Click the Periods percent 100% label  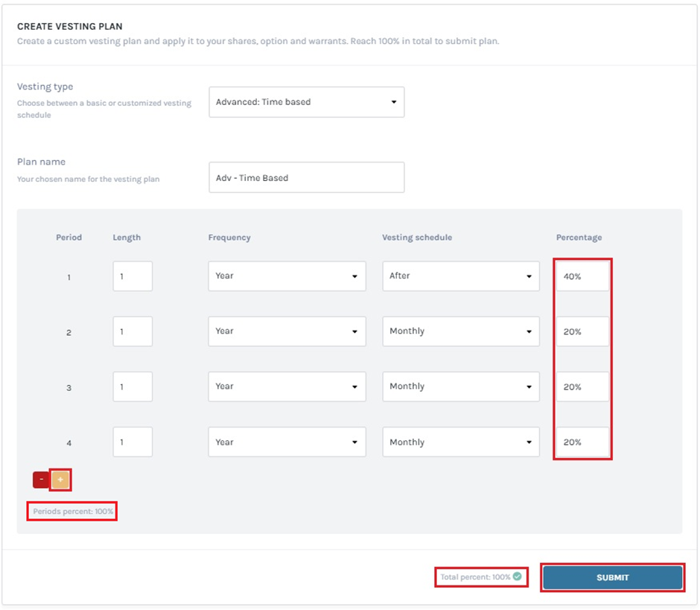point(71,512)
